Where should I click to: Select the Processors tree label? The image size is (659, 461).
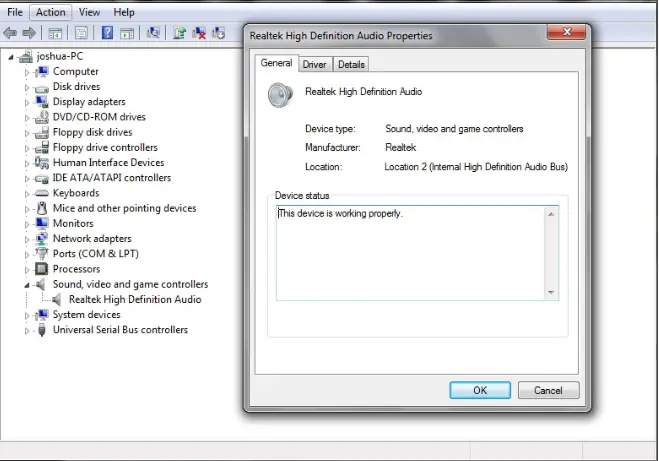76,269
